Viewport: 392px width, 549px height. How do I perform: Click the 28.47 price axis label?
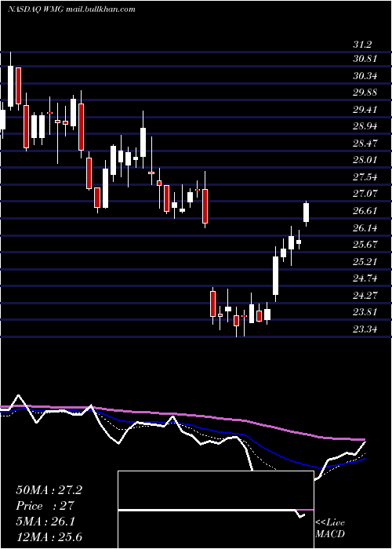365,143
